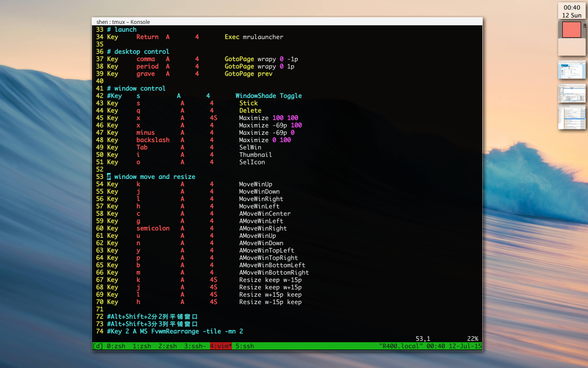This screenshot has height=368, width=588.
Task: Click "Maximize 100 100" on line 45
Action: [x=269, y=118]
